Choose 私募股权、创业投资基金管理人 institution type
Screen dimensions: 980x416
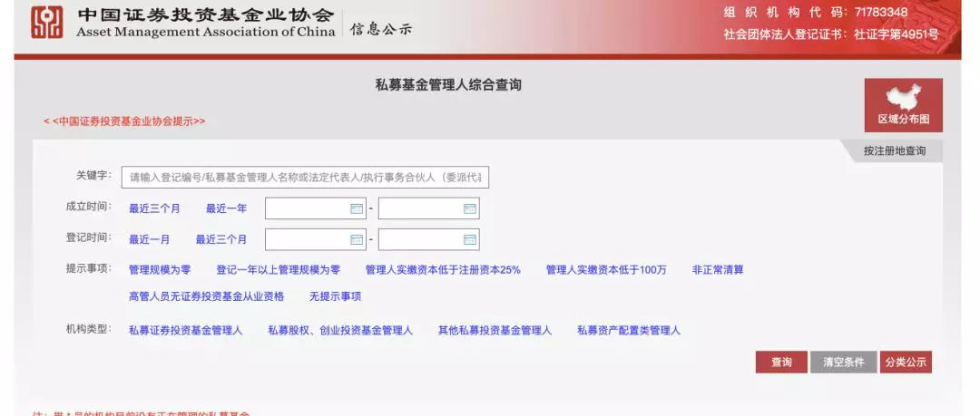point(340,331)
